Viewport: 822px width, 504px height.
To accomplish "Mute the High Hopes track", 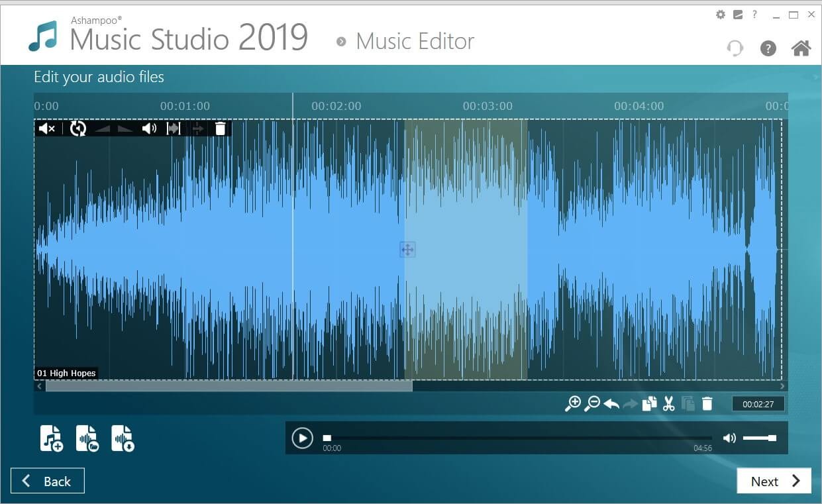I will [x=45, y=128].
